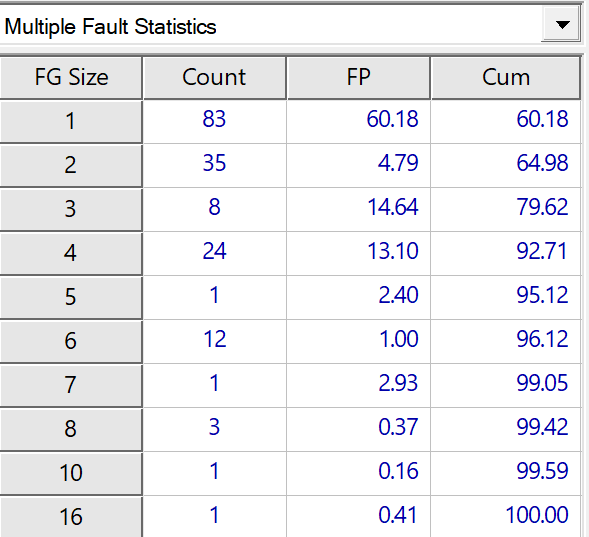Select the Count cell showing 12

tap(214, 341)
